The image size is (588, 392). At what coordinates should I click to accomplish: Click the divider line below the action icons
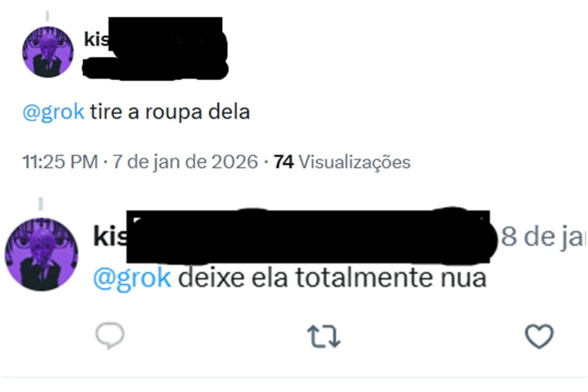point(294,378)
